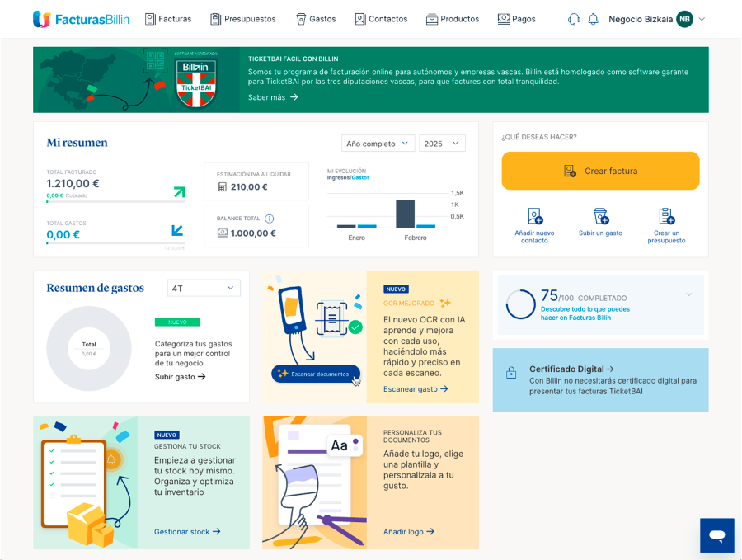Open the 2025 year dropdown
This screenshot has height=560, width=742.
click(442, 144)
